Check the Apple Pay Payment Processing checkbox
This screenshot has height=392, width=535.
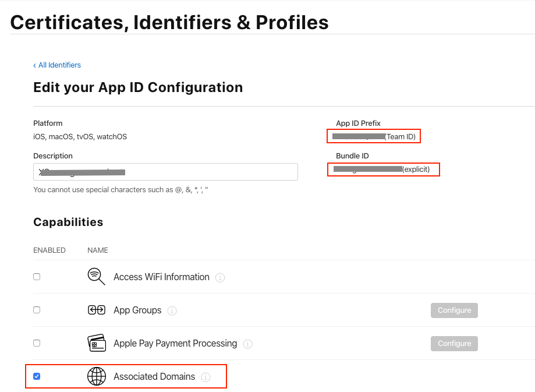(37, 343)
